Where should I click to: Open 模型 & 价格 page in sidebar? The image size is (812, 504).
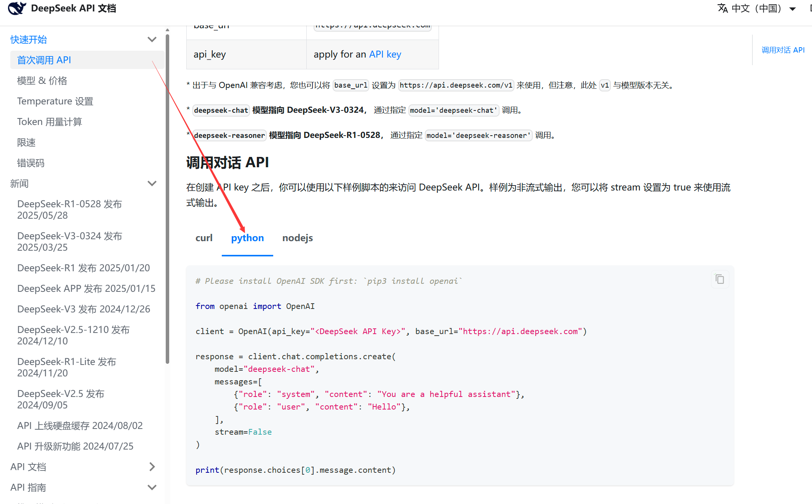click(42, 81)
